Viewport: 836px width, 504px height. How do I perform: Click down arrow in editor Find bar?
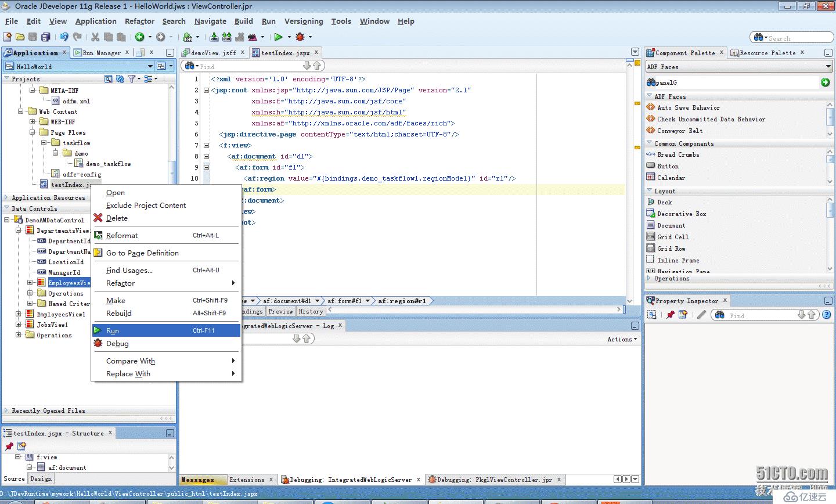[307, 66]
